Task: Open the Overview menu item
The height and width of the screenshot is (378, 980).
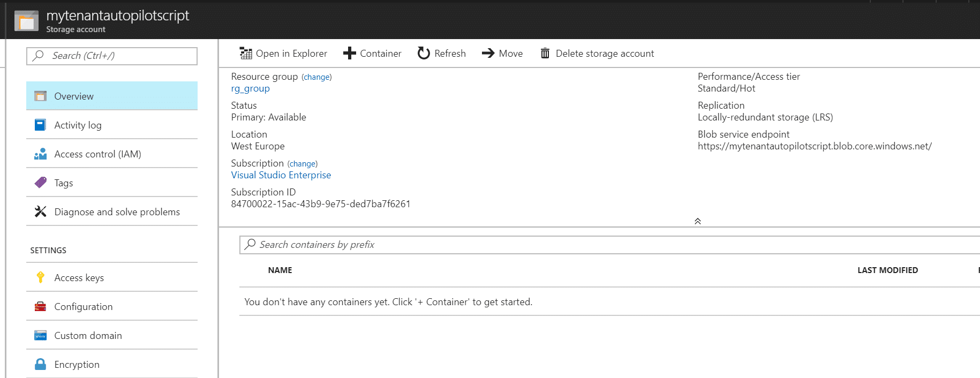Action: tap(112, 96)
